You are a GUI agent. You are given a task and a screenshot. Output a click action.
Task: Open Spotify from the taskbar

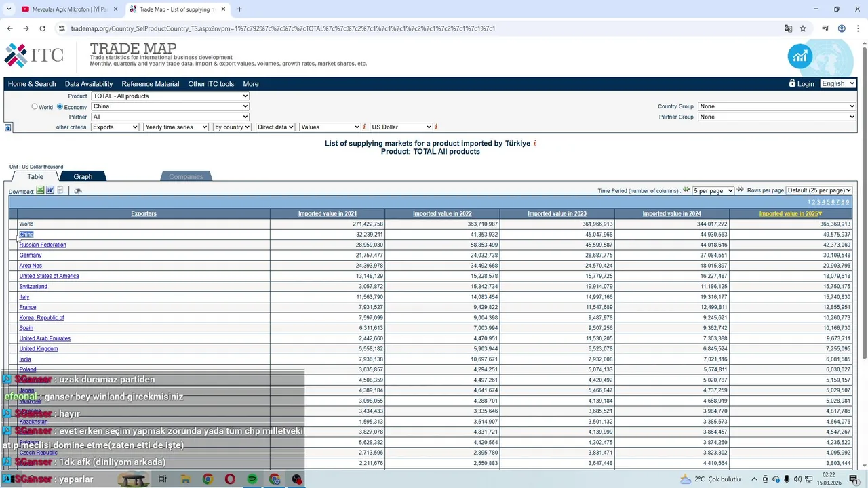point(252,479)
